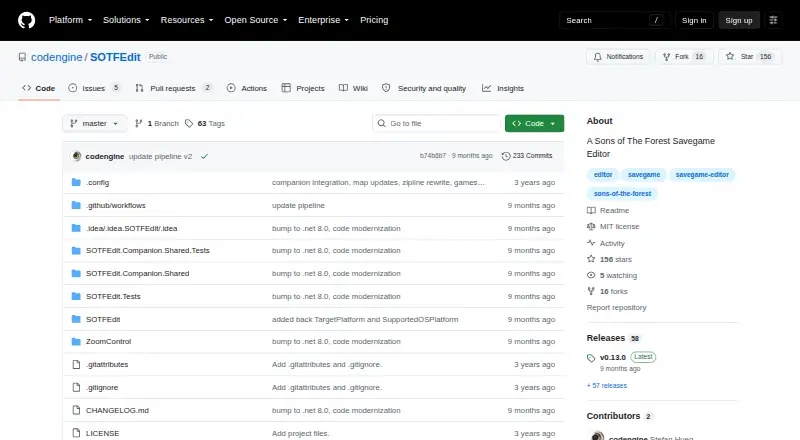Open the Actions tab
This screenshot has width=800, height=440.
tap(247, 88)
